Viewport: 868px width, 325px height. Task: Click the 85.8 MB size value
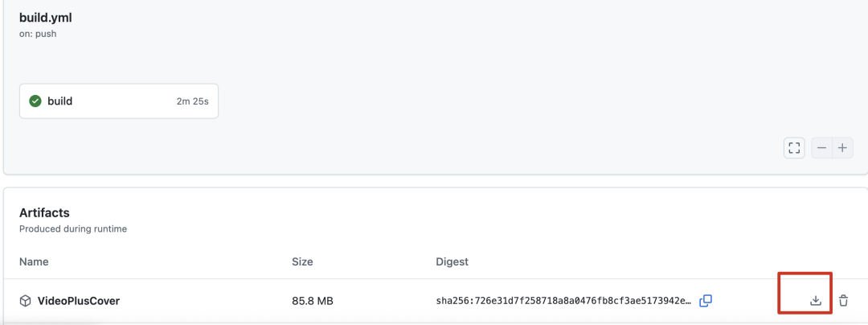312,301
